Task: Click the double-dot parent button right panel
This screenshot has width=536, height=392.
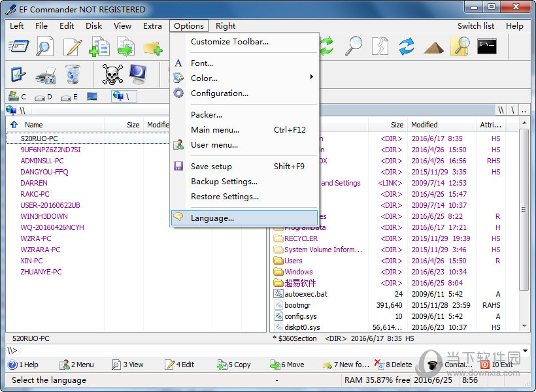Action: coord(524,110)
